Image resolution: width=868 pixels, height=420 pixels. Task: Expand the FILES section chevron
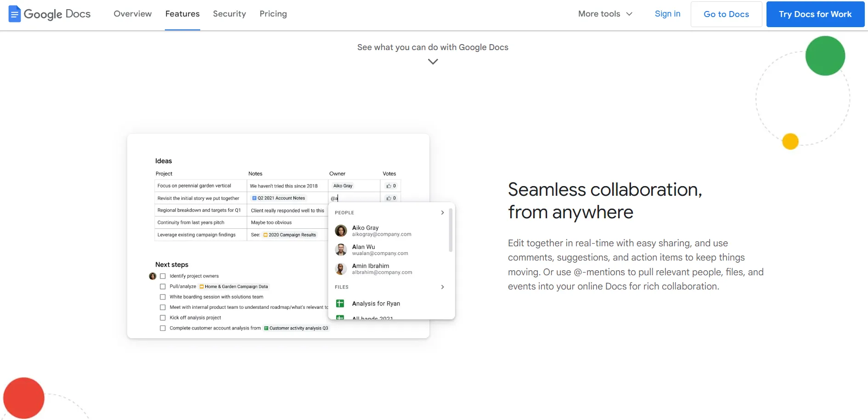coord(442,287)
